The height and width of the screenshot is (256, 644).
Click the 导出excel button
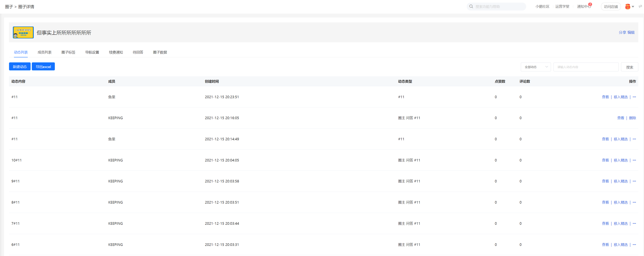pos(43,67)
